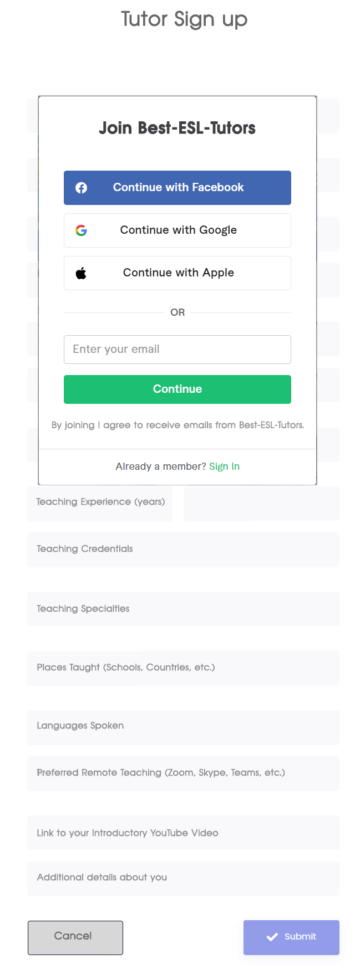Select the Languages Spoken field
355x980 pixels.
point(183,726)
